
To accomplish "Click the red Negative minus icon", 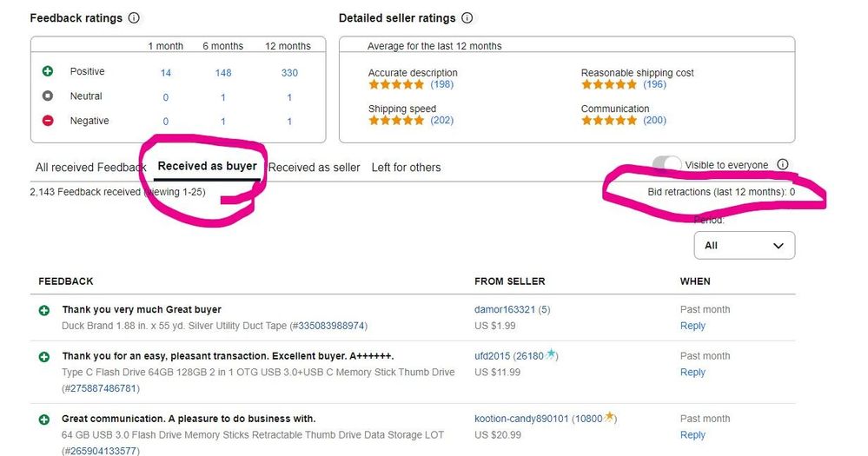I will click(x=48, y=120).
